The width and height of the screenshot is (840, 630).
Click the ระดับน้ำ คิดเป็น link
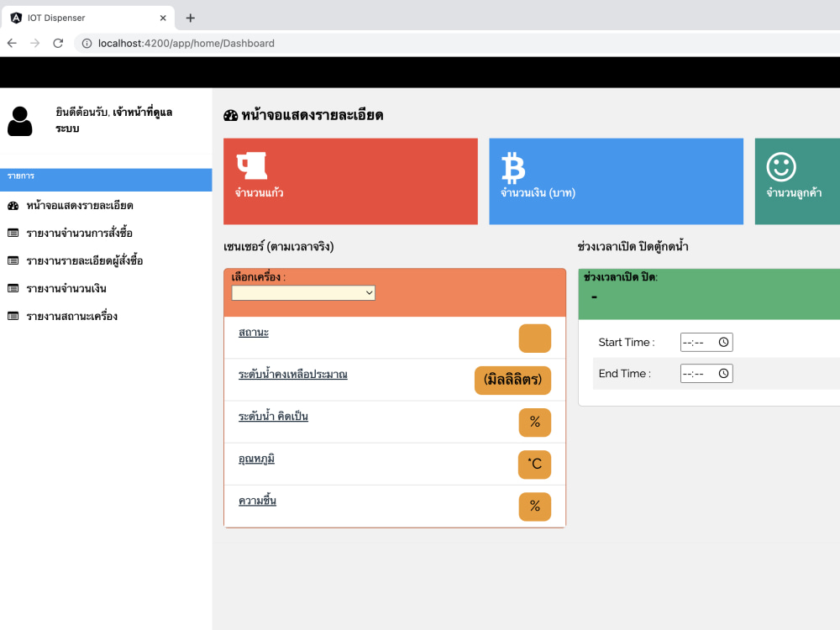[x=273, y=417]
